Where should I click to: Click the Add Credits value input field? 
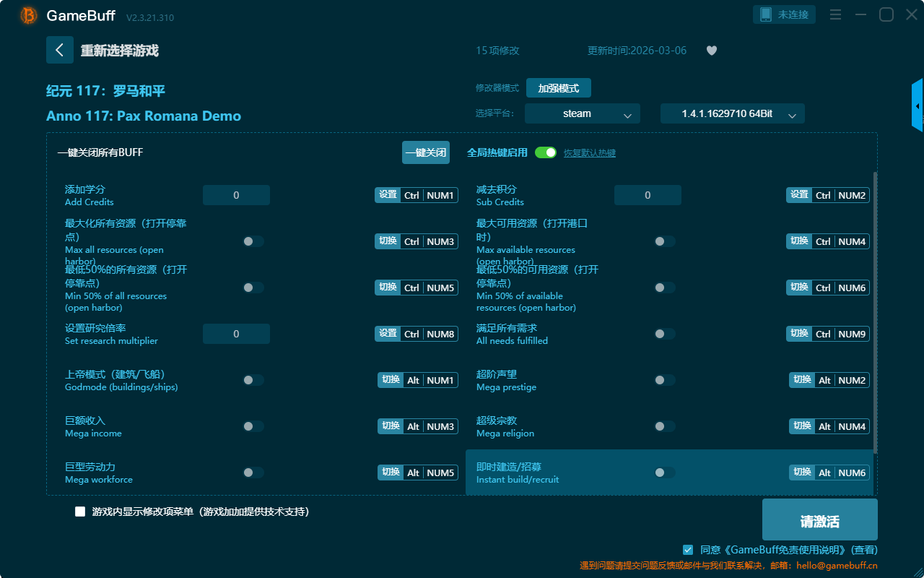236,195
